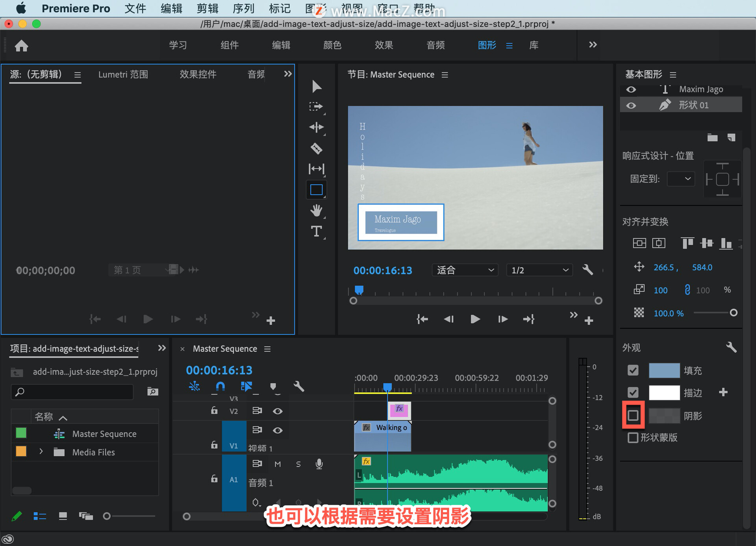Viewport: 756px width, 546px height.
Task: Open the 适合 zoom level dropdown
Action: (x=465, y=270)
